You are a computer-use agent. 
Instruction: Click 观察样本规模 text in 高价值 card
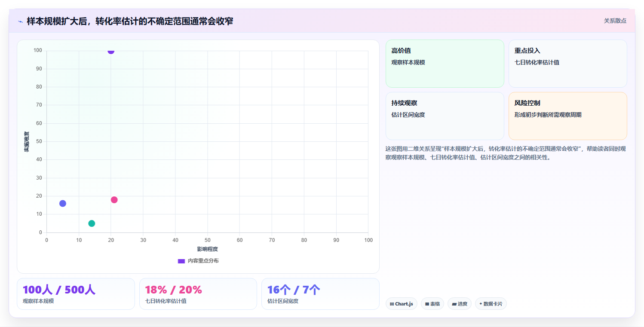tap(408, 62)
